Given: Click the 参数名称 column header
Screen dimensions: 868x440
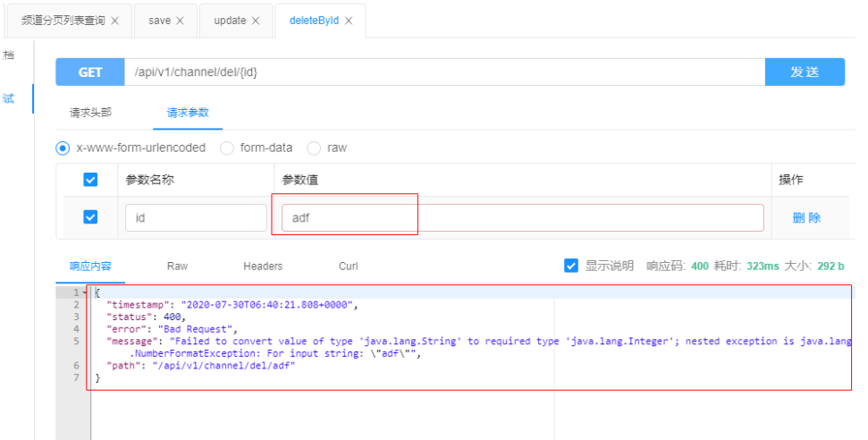Looking at the screenshot, I should (149, 180).
